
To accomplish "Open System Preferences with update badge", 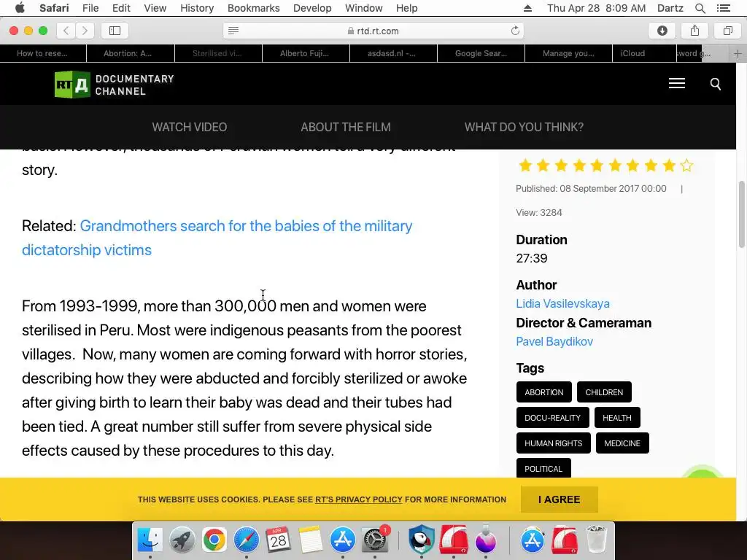I will (375, 540).
